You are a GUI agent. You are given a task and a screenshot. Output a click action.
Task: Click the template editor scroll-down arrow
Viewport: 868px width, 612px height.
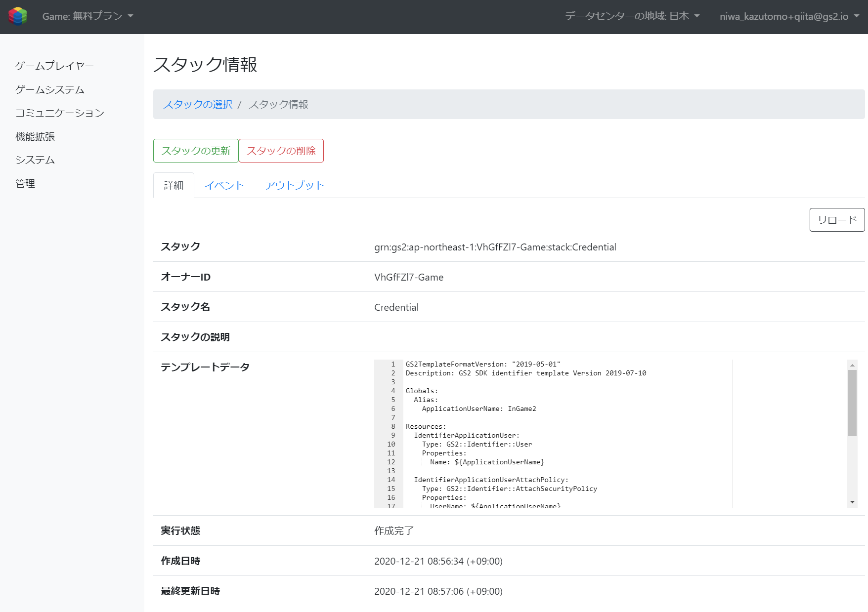[852, 502]
